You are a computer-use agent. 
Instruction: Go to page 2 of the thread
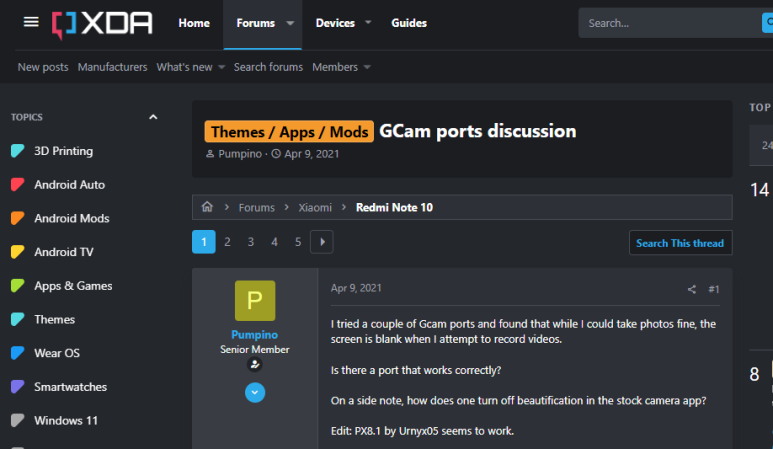click(227, 242)
